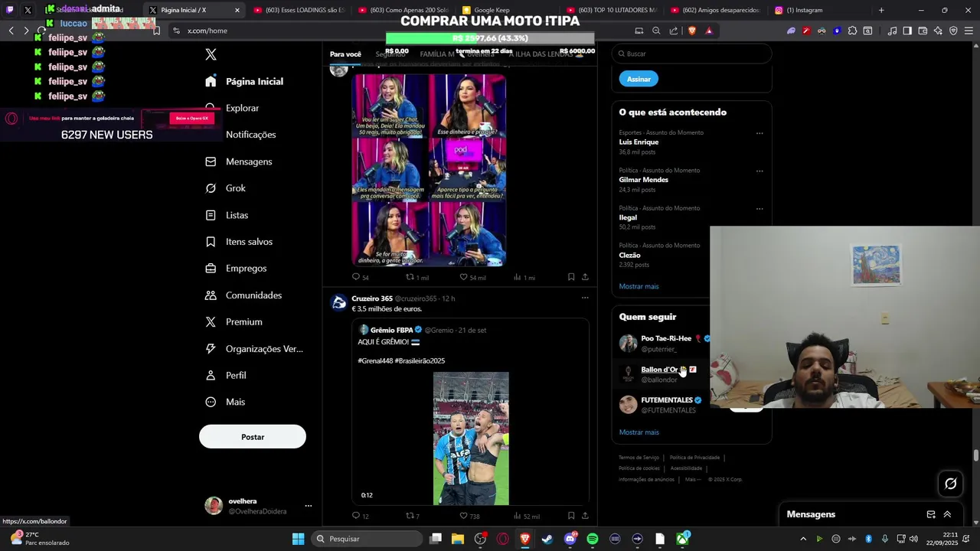Bookmark the podcast image post

pos(571,277)
